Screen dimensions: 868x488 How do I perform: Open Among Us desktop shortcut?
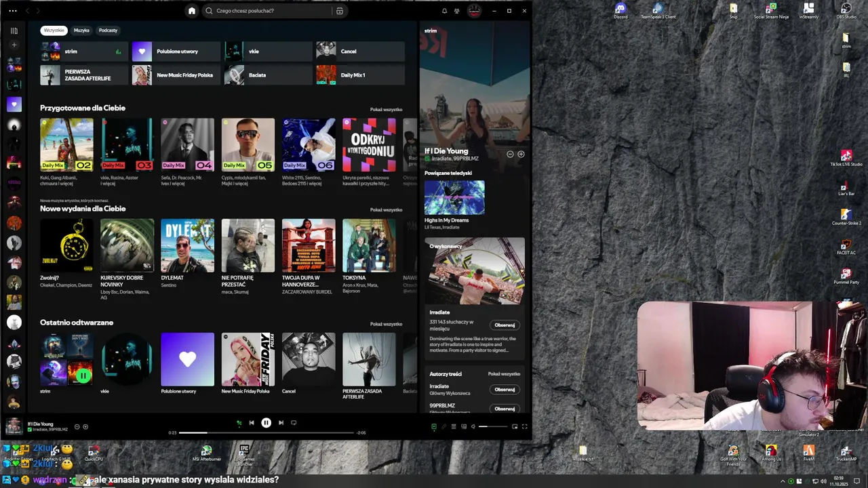pyautogui.click(x=770, y=453)
